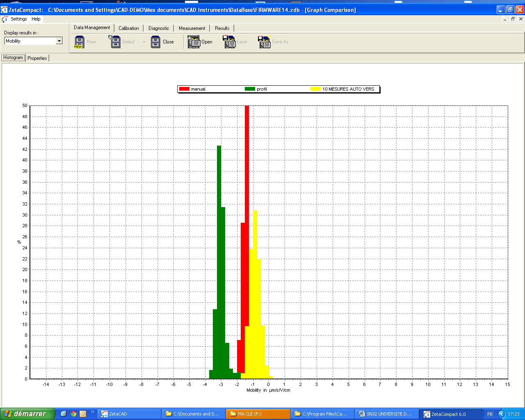Click the orange quick launch icon
This screenshot has width=525, height=420.
[83, 414]
